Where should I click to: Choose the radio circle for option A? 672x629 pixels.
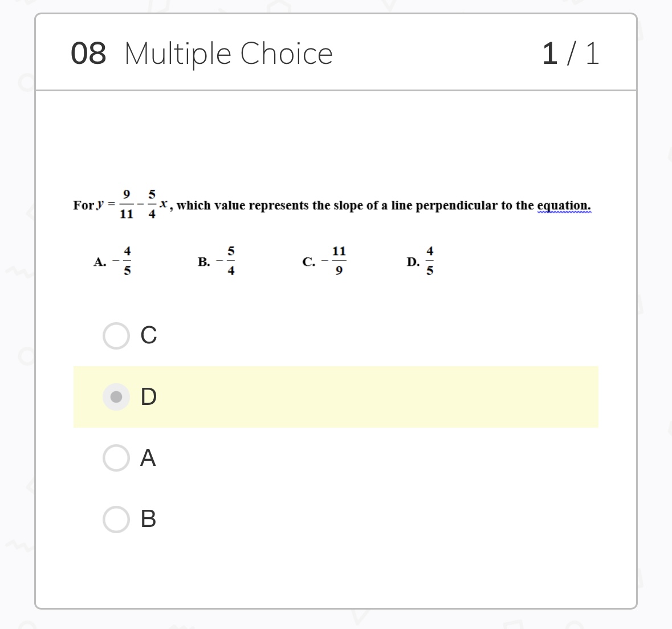point(116,458)
